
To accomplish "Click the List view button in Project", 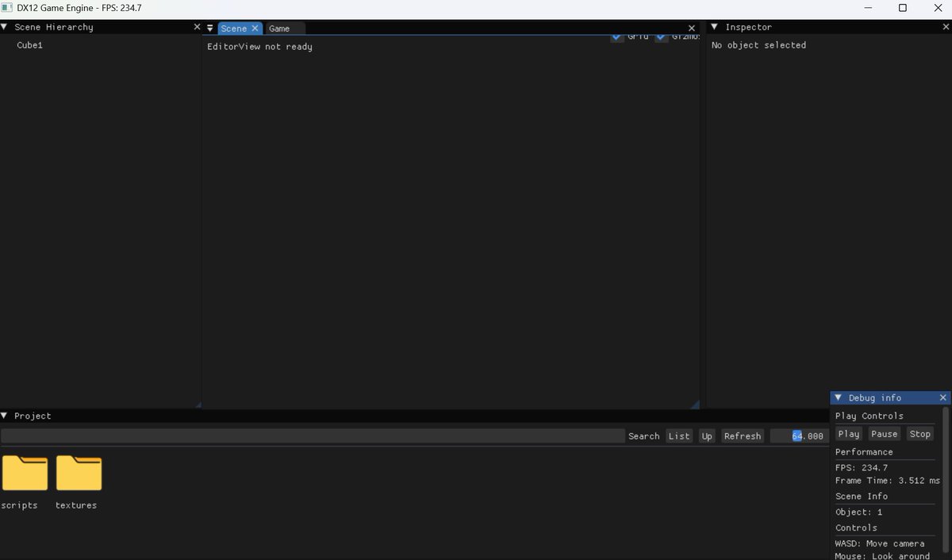I will [679, 436].
